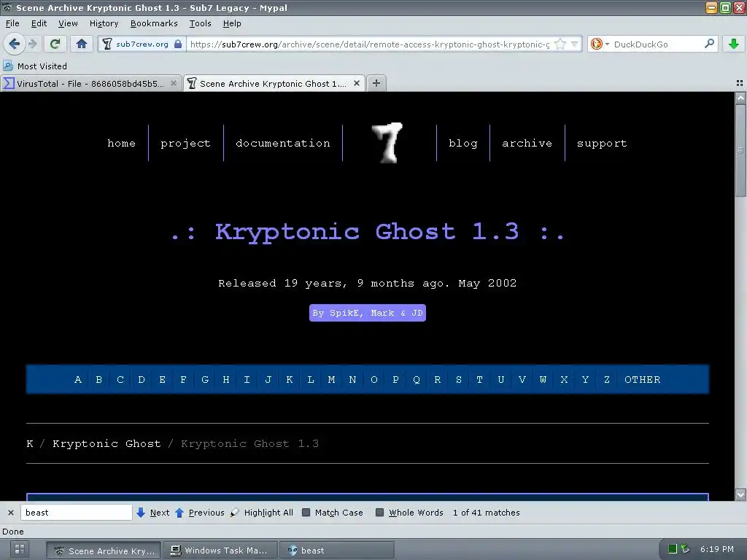Select letter A in the alphabet index

click(x=77, y=379)
